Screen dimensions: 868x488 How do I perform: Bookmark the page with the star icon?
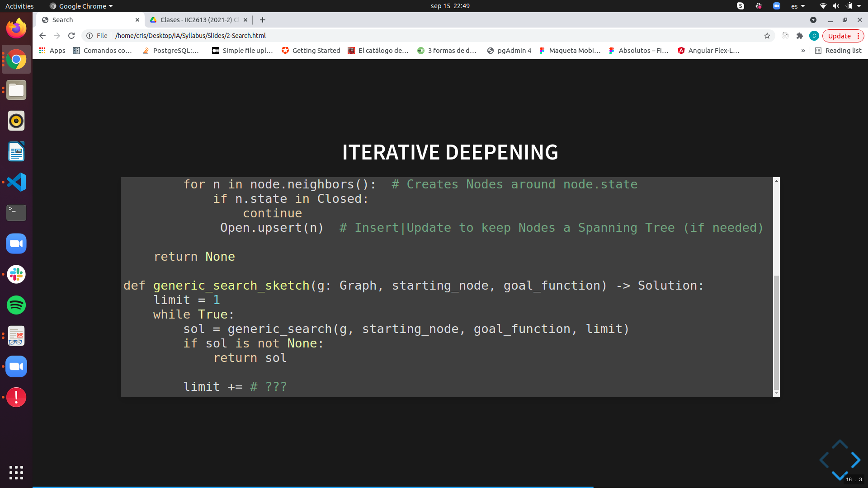coord(767,36)
